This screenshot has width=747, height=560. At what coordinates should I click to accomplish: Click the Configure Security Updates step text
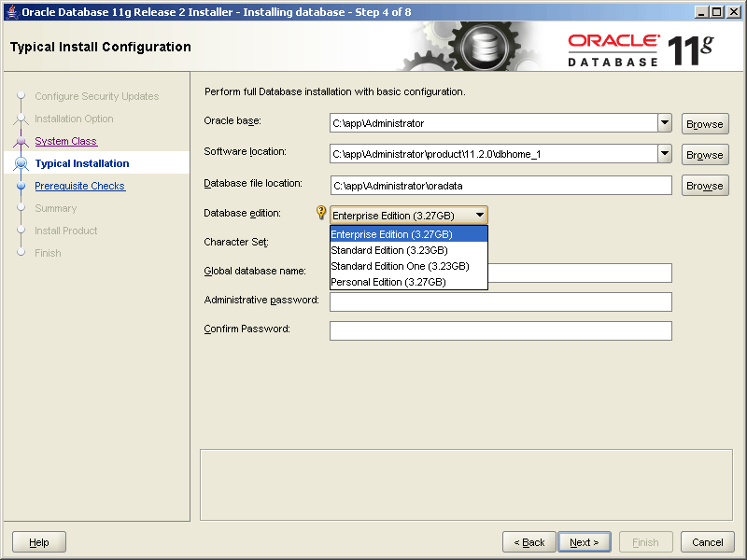click(x=97, y=96)
